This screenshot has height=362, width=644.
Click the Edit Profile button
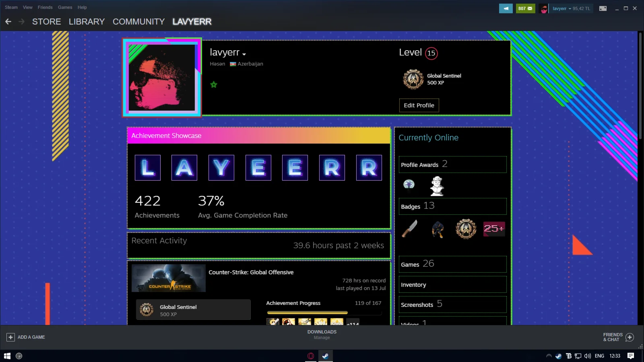419,105
